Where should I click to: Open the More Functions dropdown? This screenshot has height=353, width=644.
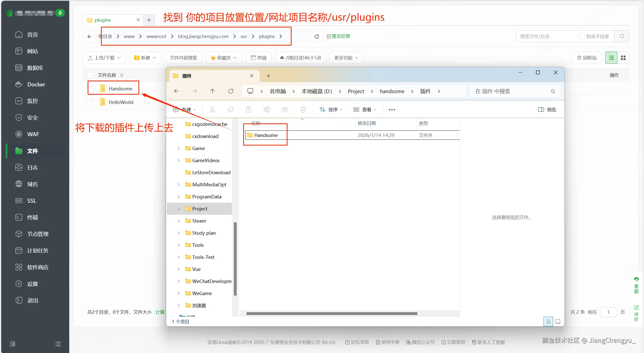point(346,58)
